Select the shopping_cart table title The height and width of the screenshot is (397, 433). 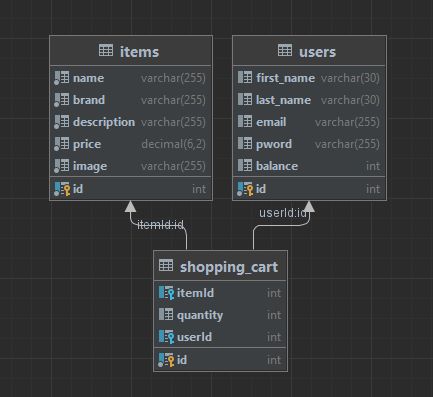[229, 267]
